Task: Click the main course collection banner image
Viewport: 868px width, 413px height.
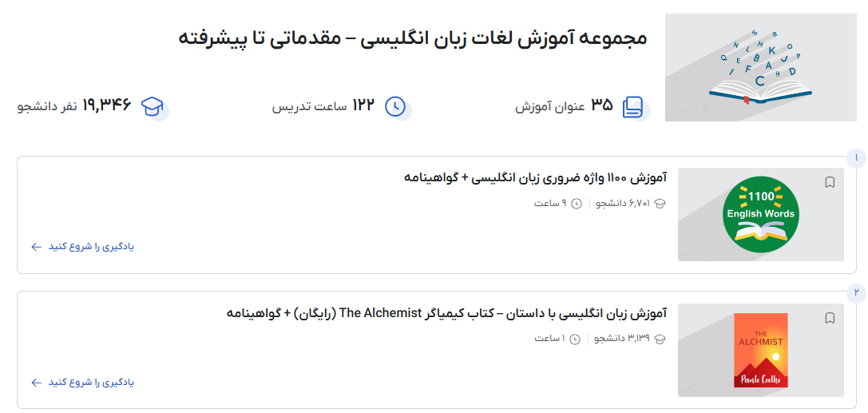Action: 760,67
